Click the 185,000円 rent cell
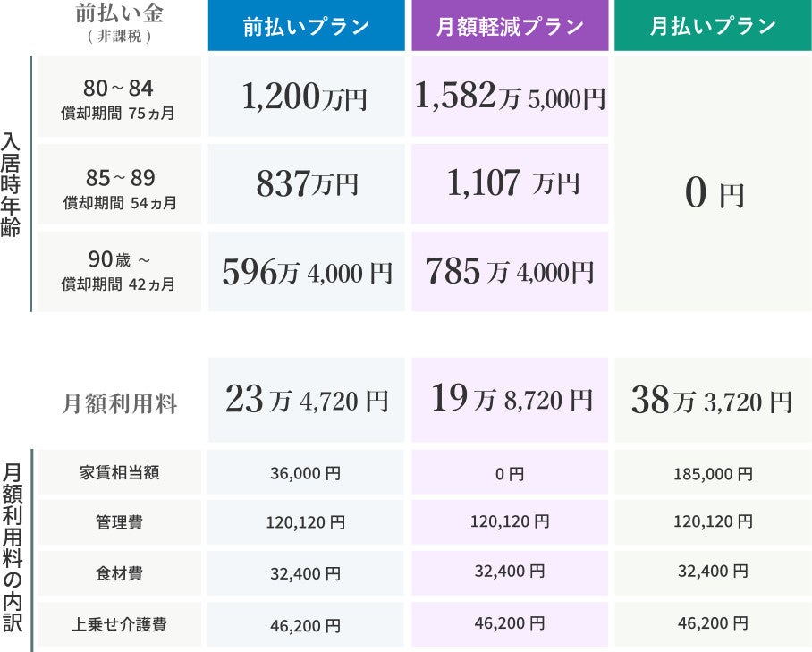Image resolution: width=812 pixels, height=652 pixels. 713,473
